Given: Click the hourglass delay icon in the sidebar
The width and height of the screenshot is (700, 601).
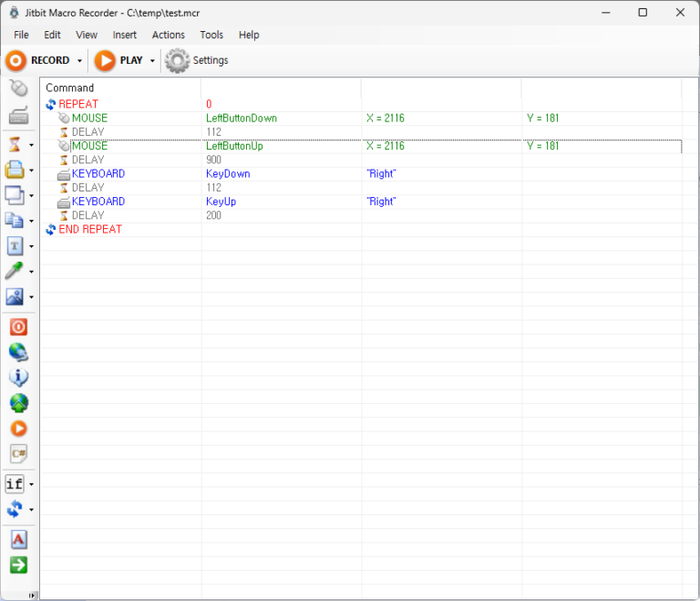Looking at the screenshot, I should (15, 145).
